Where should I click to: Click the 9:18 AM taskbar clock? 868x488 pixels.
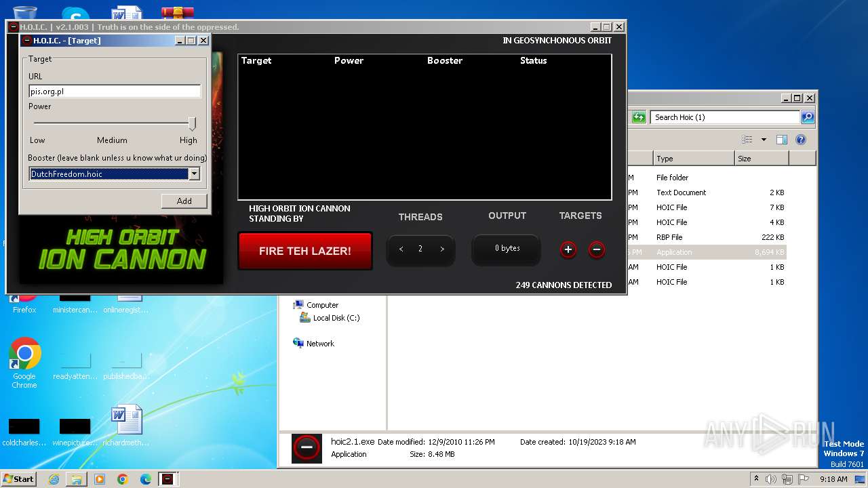coord(833,479)
